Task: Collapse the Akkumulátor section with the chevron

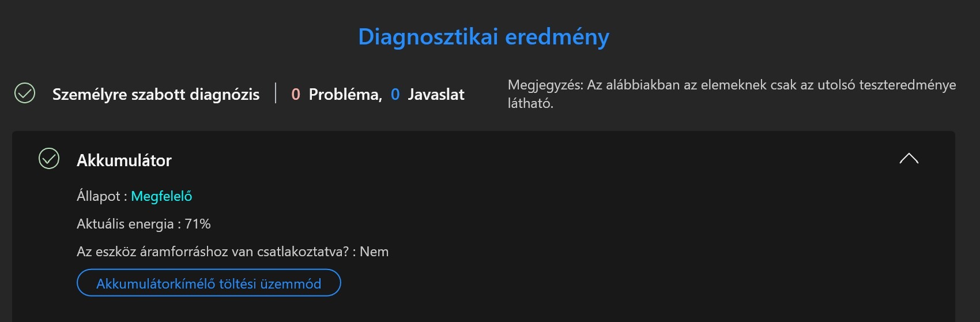Action: (909, 159)
